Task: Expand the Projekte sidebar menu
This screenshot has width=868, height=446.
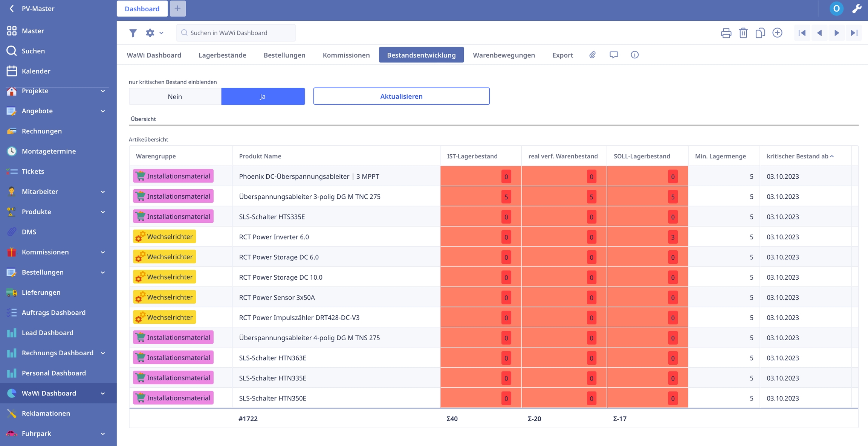Action: (102, 91)
